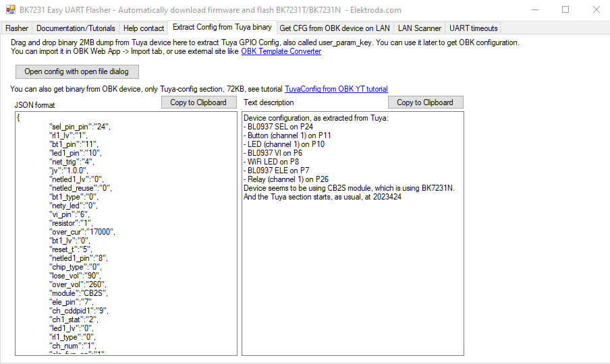610x364 pixels.
Task: Copy JSON format to clipboard
Action: coord(198,102)
